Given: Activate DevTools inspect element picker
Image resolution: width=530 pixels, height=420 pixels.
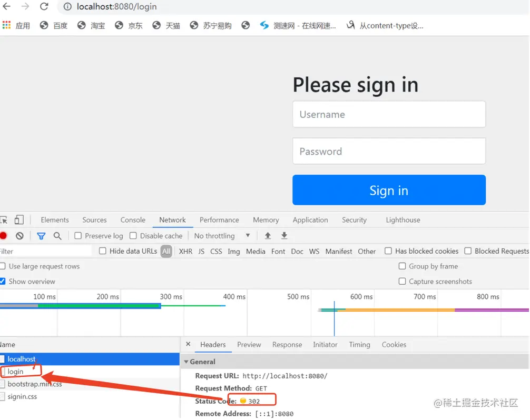Looking at the screenshot, I should 4,220.
